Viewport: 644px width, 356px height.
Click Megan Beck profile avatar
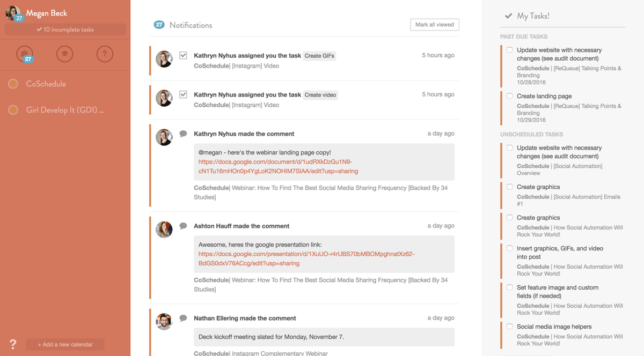point(13,13)
